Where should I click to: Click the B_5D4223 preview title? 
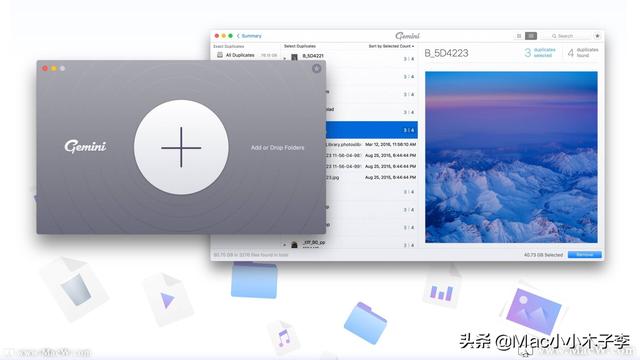446,53
